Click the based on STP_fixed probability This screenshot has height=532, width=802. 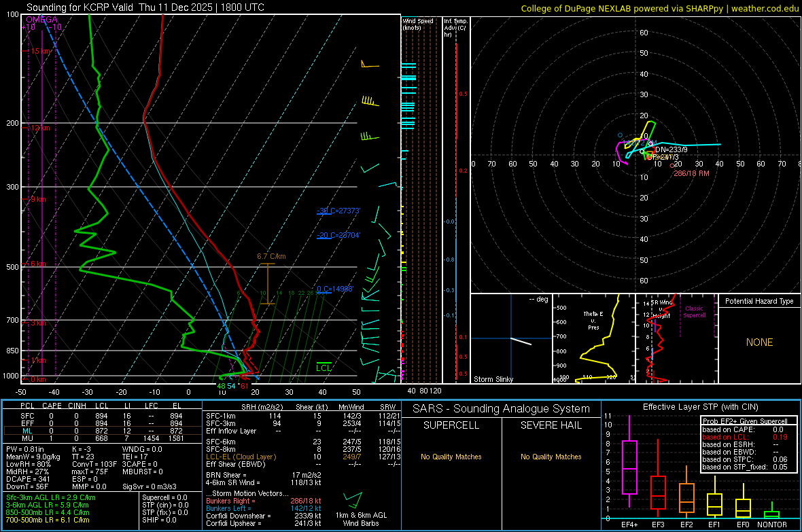(745, 467)
